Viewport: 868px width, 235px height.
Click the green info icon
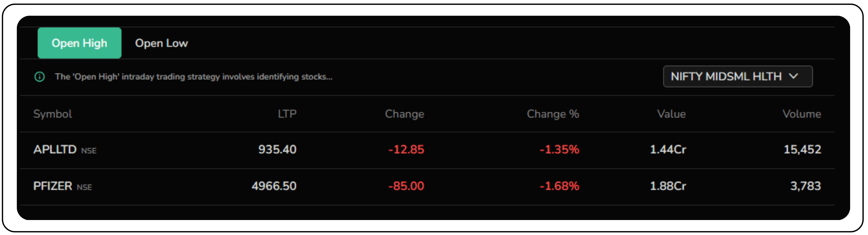(x=39, y=77)
